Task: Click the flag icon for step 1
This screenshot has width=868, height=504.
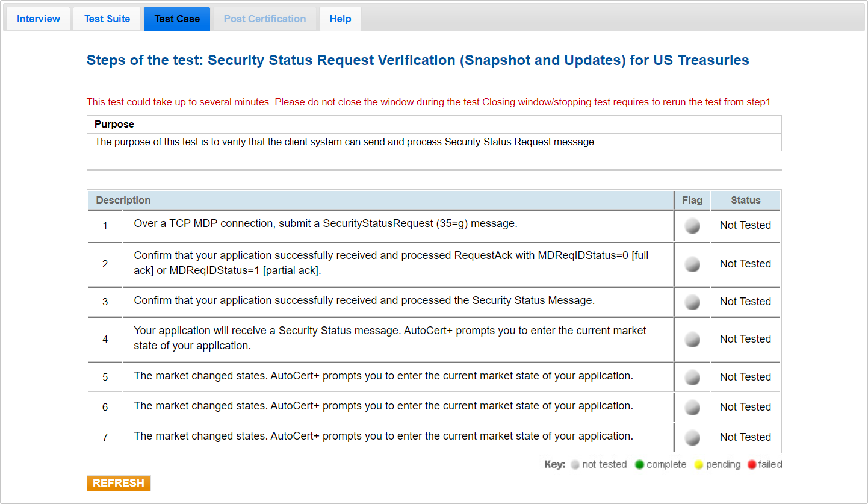Action: [x=692, y=226]
